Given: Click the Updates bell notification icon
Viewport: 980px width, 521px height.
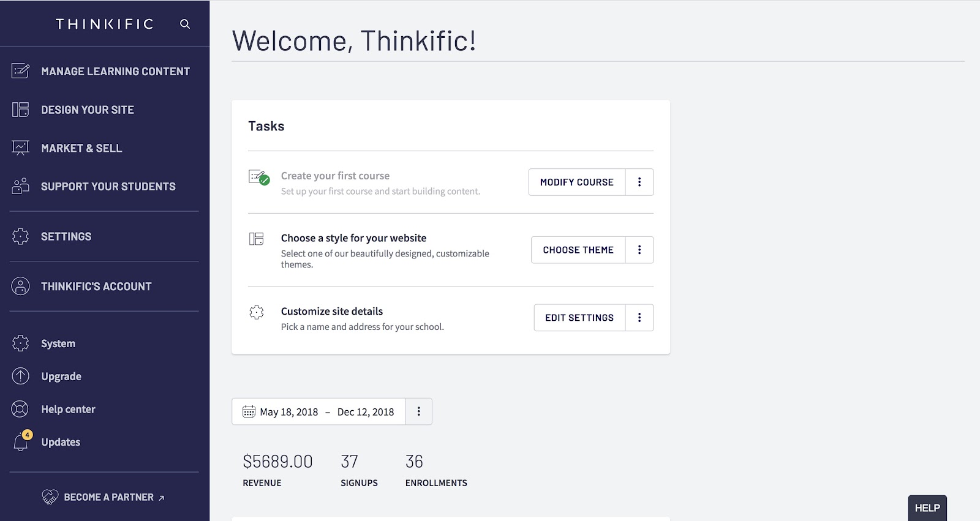Looking at the screenshot, I should tap(21, 442).
